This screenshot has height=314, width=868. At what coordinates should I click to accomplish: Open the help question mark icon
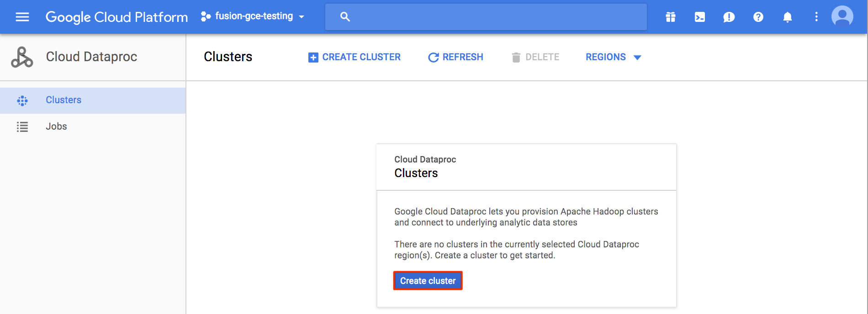(x=758, y=17)
